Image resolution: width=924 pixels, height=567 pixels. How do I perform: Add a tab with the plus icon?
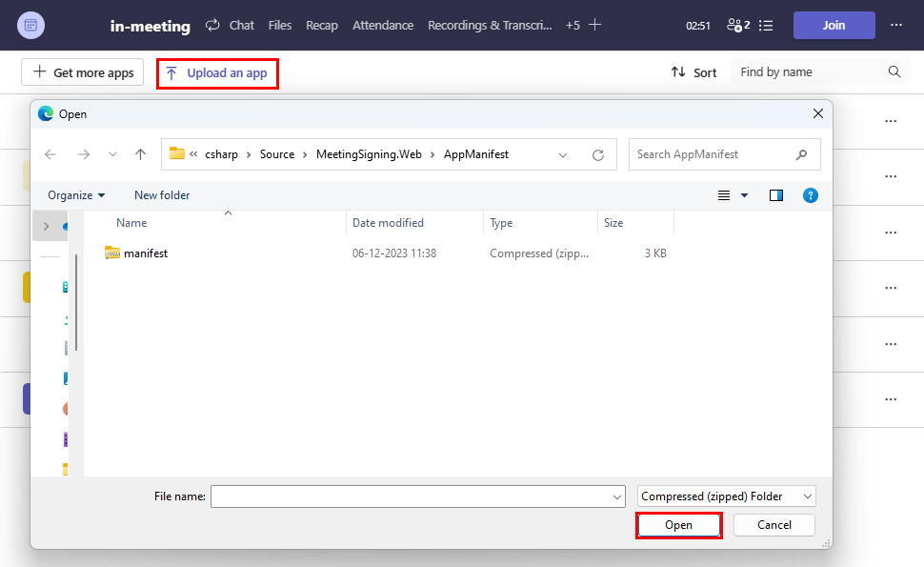pos(595,25)
